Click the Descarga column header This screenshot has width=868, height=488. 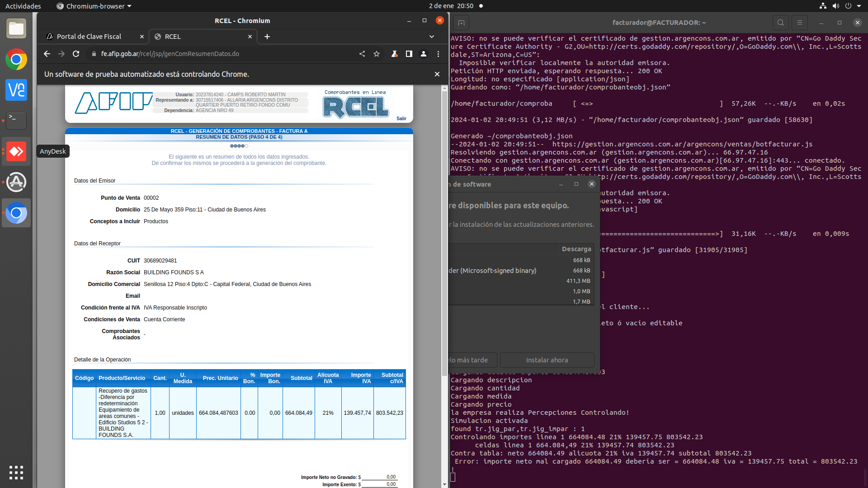coord(576,249)
